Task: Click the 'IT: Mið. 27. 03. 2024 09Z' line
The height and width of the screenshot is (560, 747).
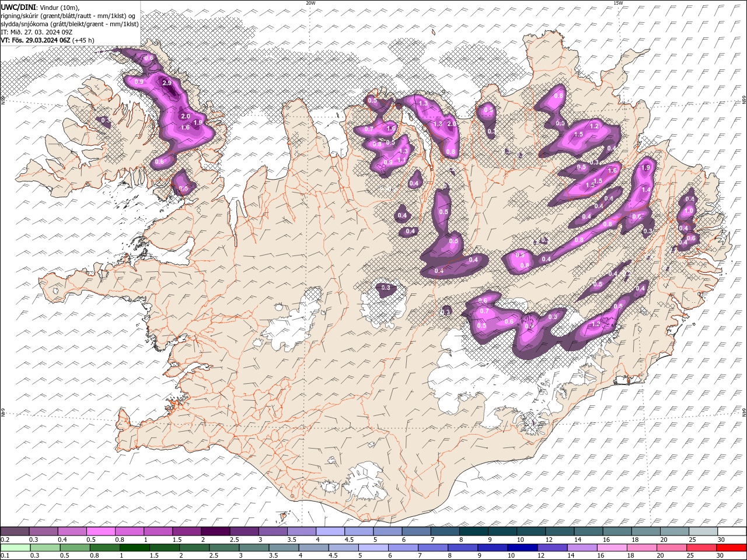Action: tap(37, 32)
